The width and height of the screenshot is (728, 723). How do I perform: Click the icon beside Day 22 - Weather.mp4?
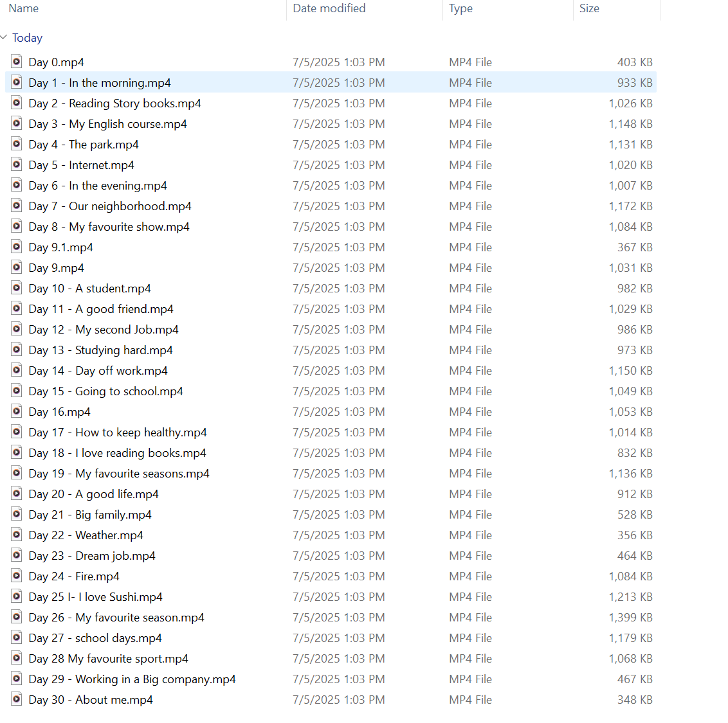17,535
